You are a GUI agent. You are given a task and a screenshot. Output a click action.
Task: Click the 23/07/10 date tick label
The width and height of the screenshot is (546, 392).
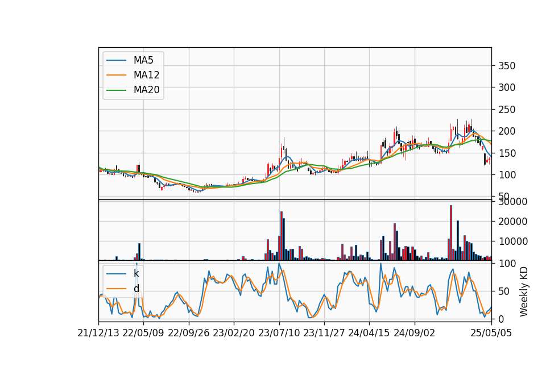point(279,333)
